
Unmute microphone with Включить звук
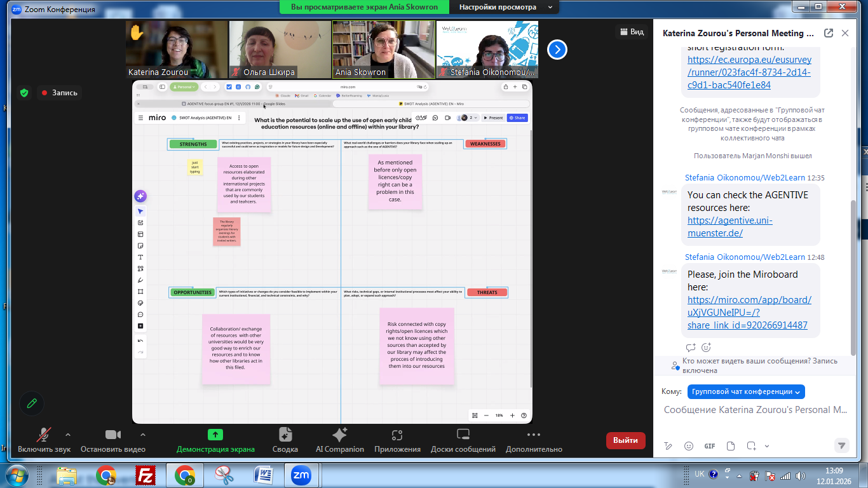(44, 435)
